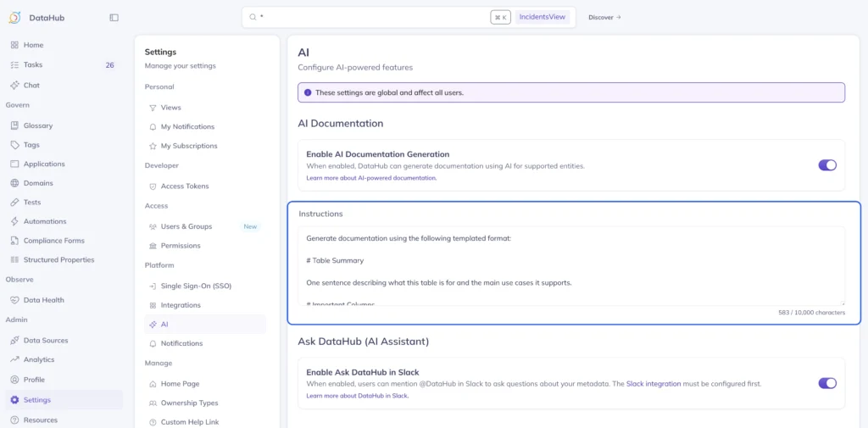Viewport: 868px width, 428px height.
Task: Click the Data Health heart icon
Action: [x=15, y=300]
